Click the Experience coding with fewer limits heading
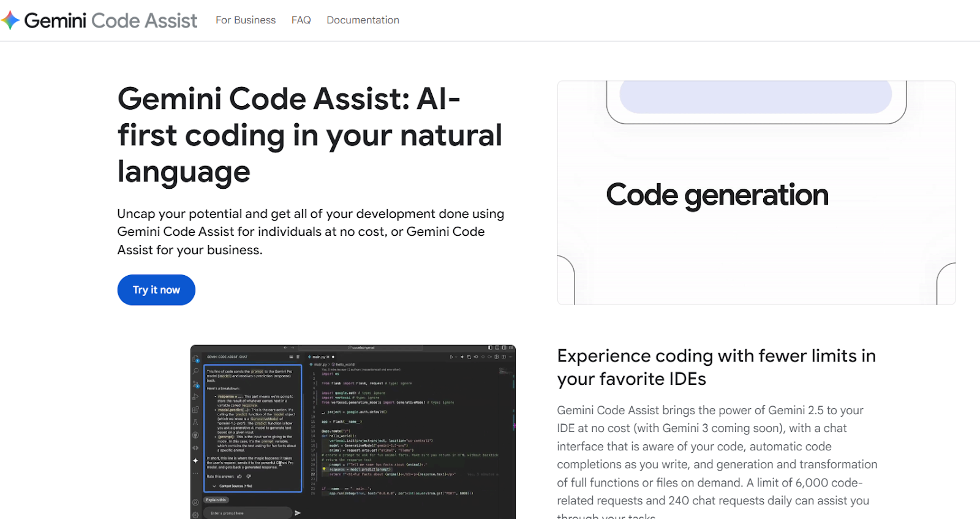 (717, 367)
